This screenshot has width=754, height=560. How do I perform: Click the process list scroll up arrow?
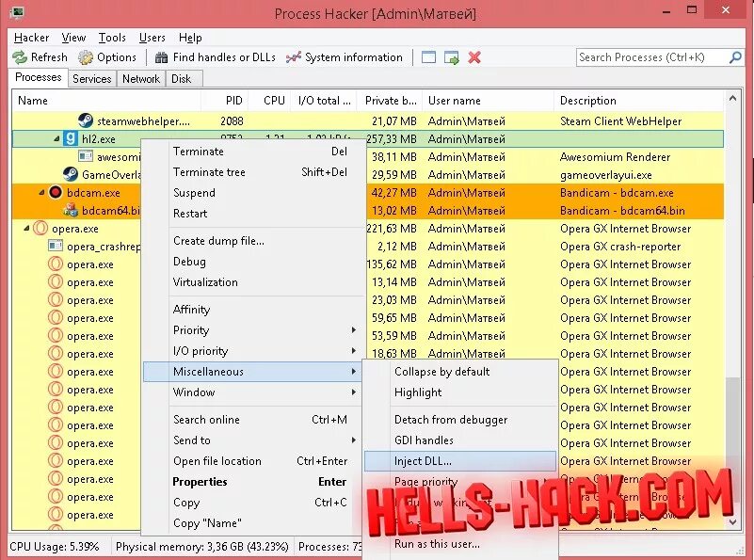tap(732, 99)
